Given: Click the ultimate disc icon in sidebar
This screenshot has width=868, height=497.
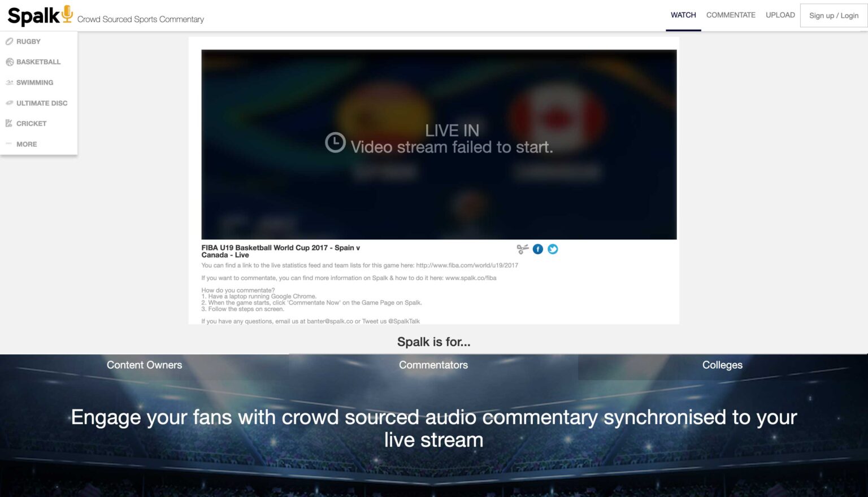Looking at the screenshot, I should [9, 103].
